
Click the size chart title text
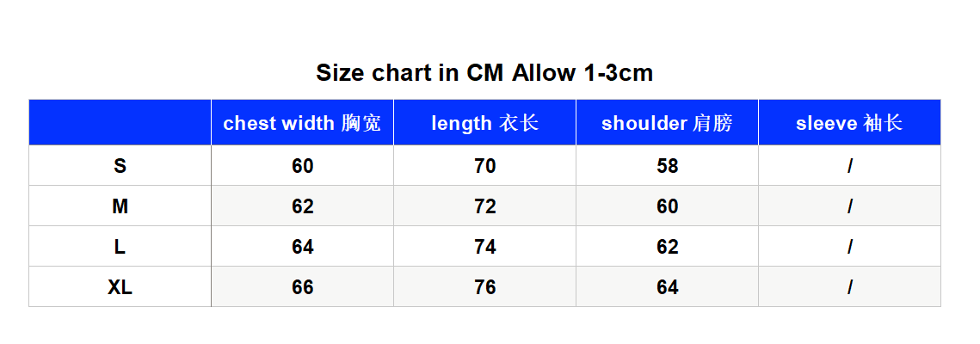pos(484,73)
